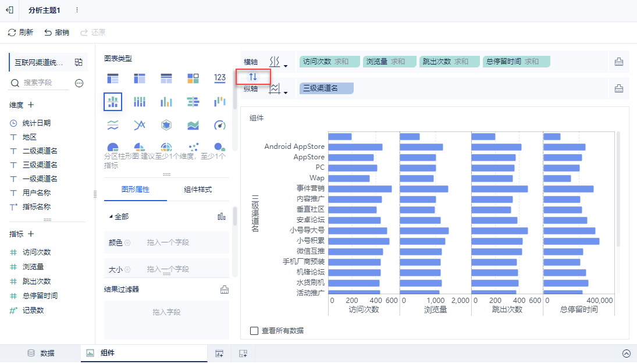
Task: Select the waterfall chart type
Action: [220, 102]
